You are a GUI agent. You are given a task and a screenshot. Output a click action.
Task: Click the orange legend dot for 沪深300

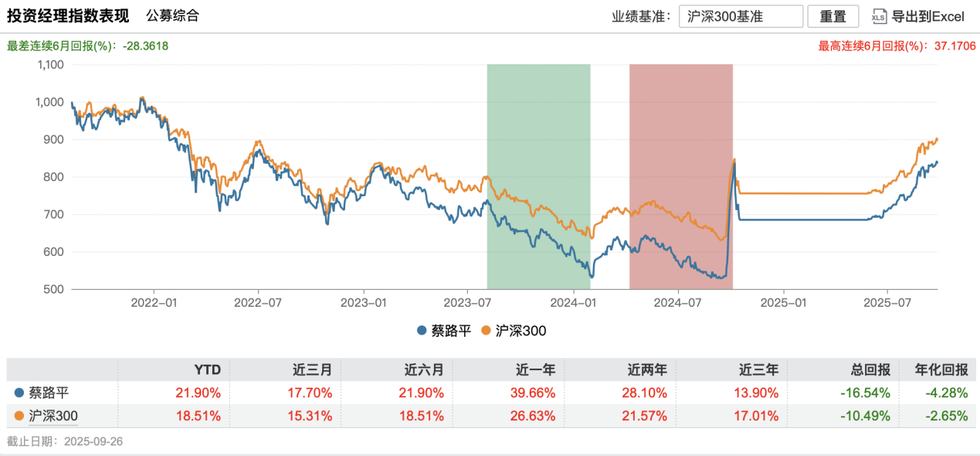coord(486,331)
